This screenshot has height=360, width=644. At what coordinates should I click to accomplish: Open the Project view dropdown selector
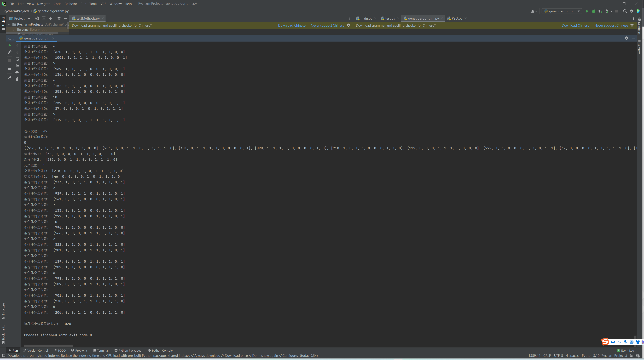coord(29,18)
